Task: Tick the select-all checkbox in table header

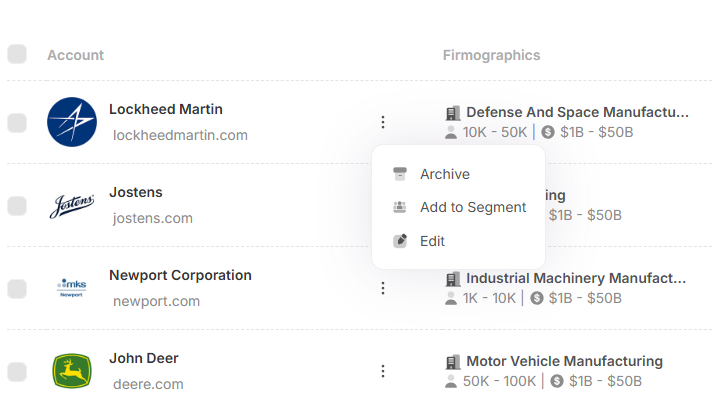Action: point(17,54)
